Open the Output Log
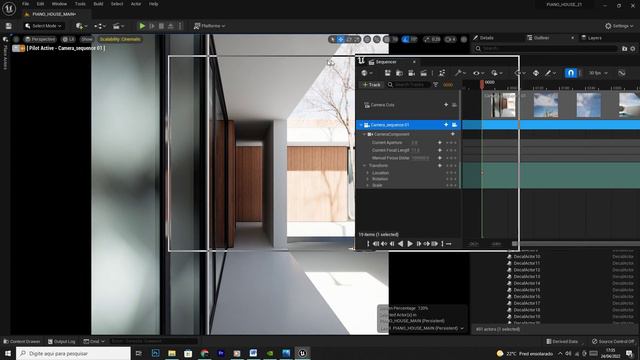Image resolution: width=640 pixels, height=360 pixels. point(62,341)
